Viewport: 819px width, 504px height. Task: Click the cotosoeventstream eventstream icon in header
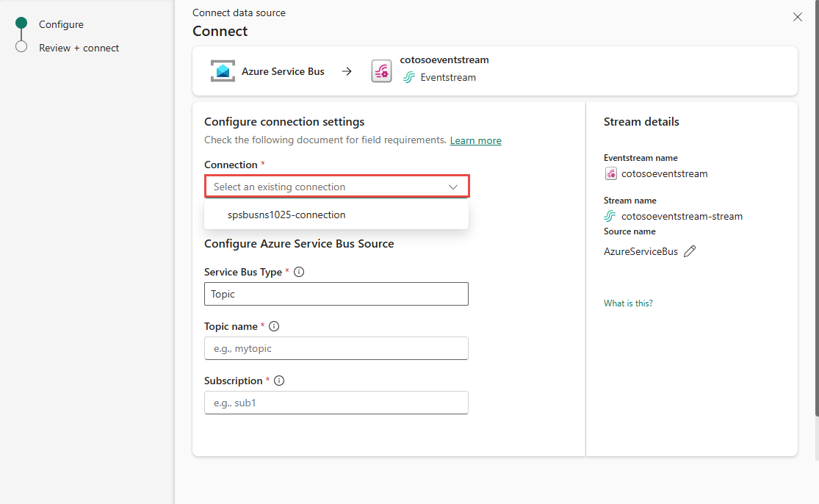click(x=381, y=71)
